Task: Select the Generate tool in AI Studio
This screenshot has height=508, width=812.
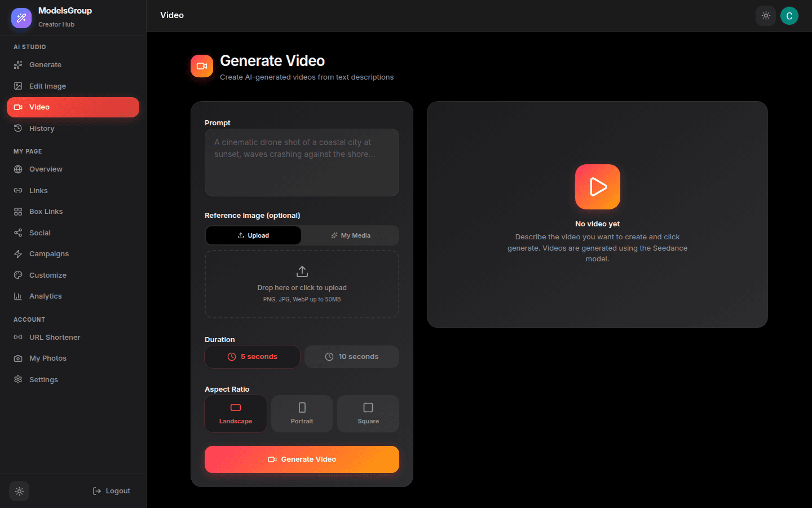Action: [45, 64]
